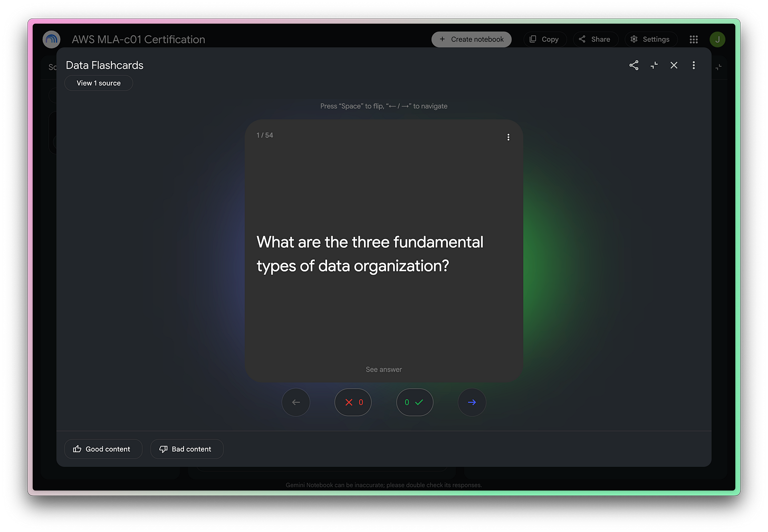Go to the previous flashcard
Screen dimensions: 768x532
coord(296,402)
